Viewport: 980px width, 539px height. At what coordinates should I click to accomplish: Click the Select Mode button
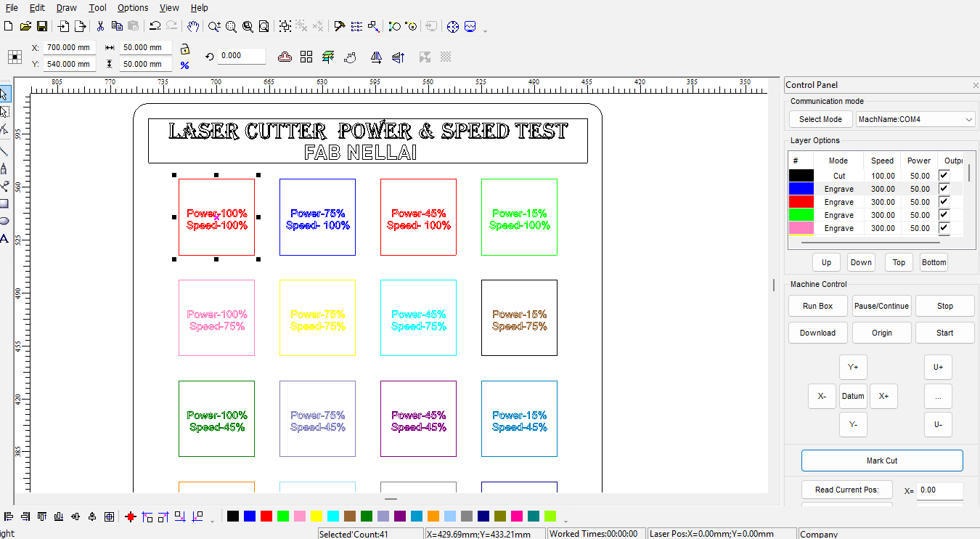[820, 119]
